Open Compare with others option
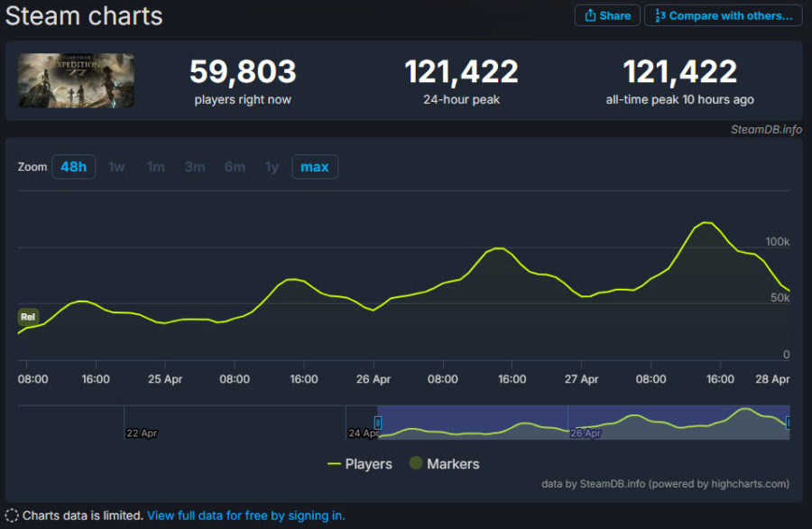This screenshot has width=812, height=529. (723, 15)
